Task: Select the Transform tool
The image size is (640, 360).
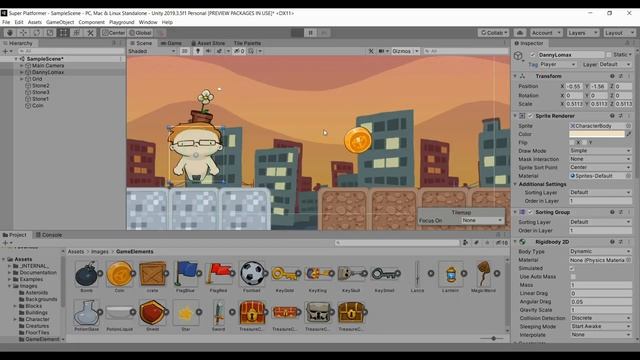Action: coord(77,33)
